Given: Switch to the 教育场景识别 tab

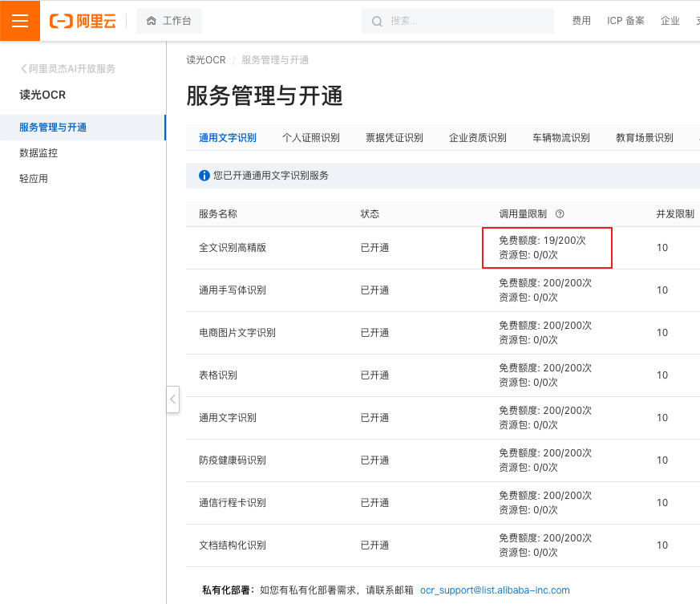Looking at the screenshot, I should (x=645, y=138).
